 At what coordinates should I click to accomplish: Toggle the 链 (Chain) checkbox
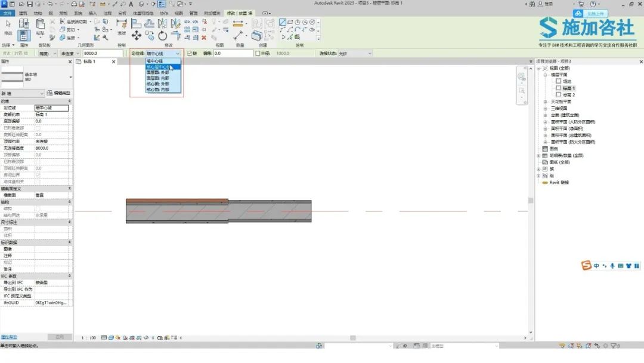pos(190,54)
